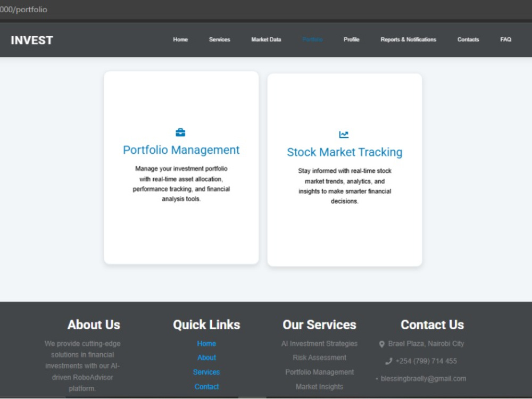Click the 'Manage your investment portfolio' description
The width and height of the screenshot is (532, 399).
click(x=181, y=184)
